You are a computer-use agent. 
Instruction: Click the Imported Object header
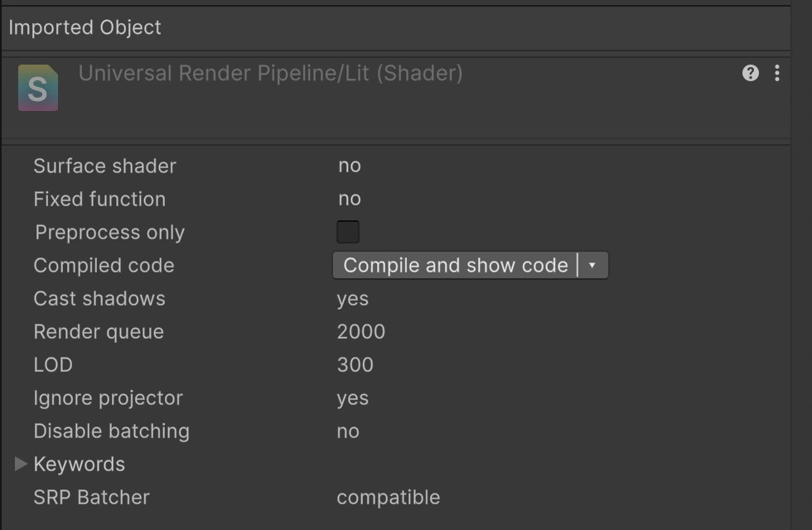pyautogui.click(x=85, y=27)
